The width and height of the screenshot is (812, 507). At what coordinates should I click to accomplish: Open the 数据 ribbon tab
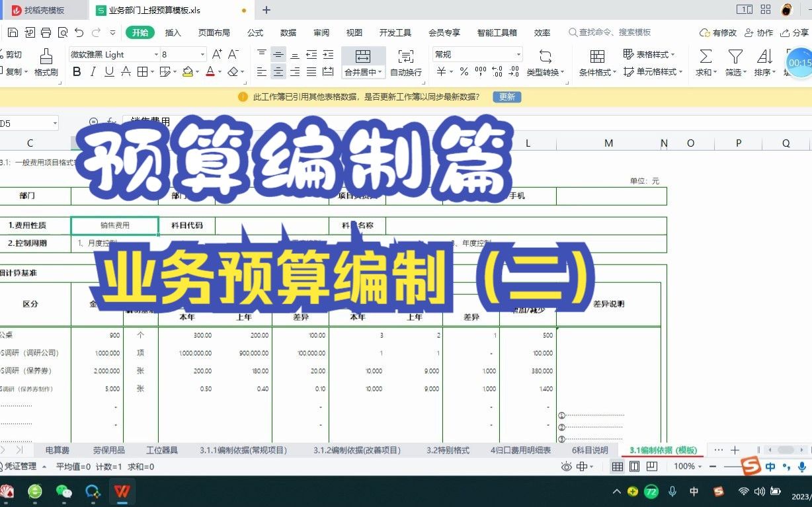(288, 32)
